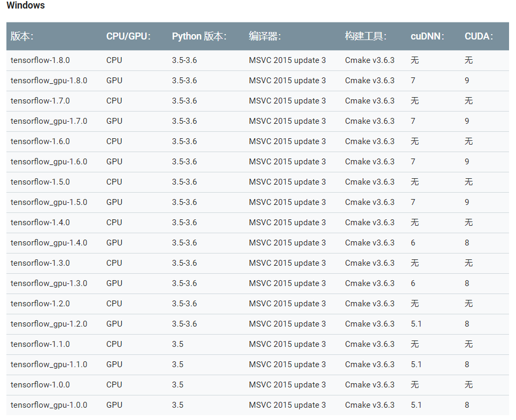Select the CUDA column header
The height and width of the screenshot is (420, 516).
[x=479, y=36]
